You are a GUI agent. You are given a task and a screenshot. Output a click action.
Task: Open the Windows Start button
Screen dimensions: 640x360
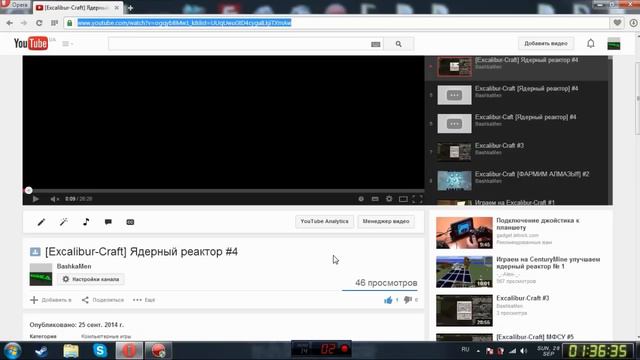point(12,351)
